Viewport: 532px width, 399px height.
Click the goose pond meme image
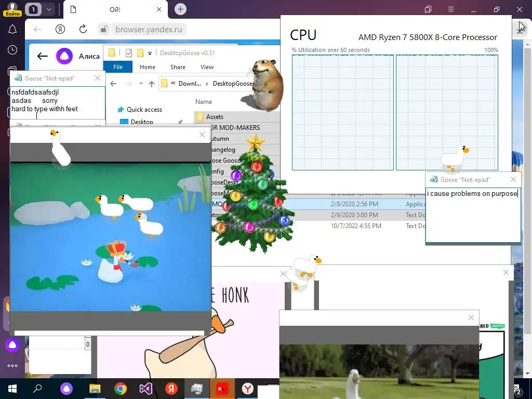tap(111, 237)
